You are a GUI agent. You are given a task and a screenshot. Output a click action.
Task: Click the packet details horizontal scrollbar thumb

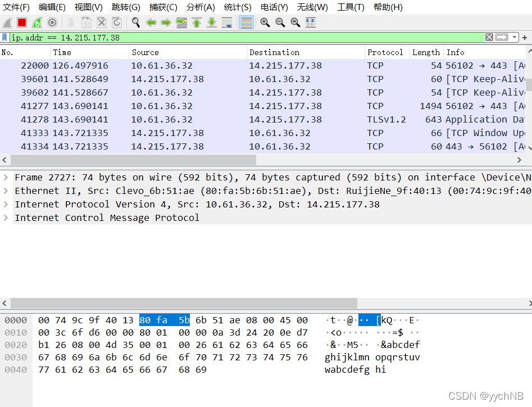point(184,303)
